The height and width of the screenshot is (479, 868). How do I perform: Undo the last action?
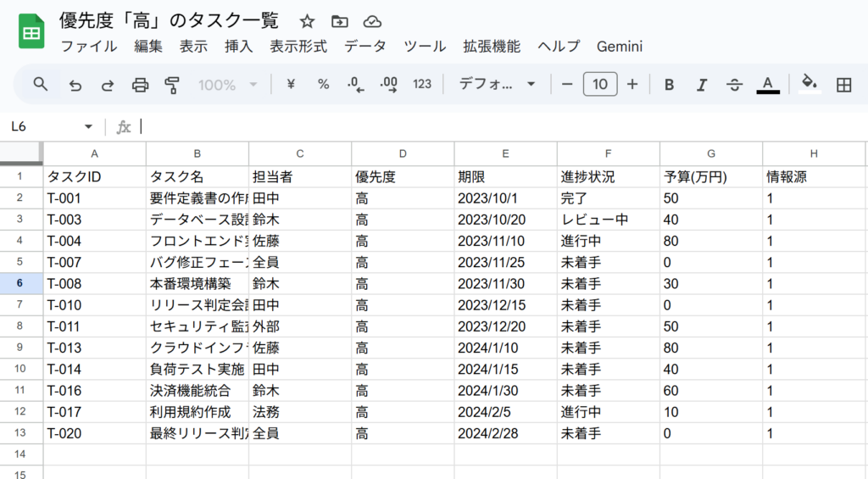coord(75,84)
